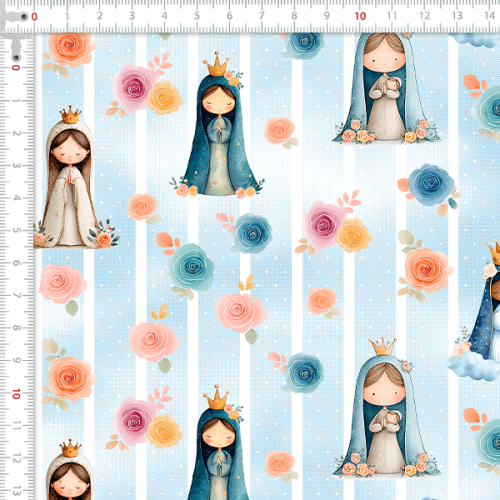The image size is (500, 500).
Task: Click the red 0 on the vertical ruler
Action: 16,68
